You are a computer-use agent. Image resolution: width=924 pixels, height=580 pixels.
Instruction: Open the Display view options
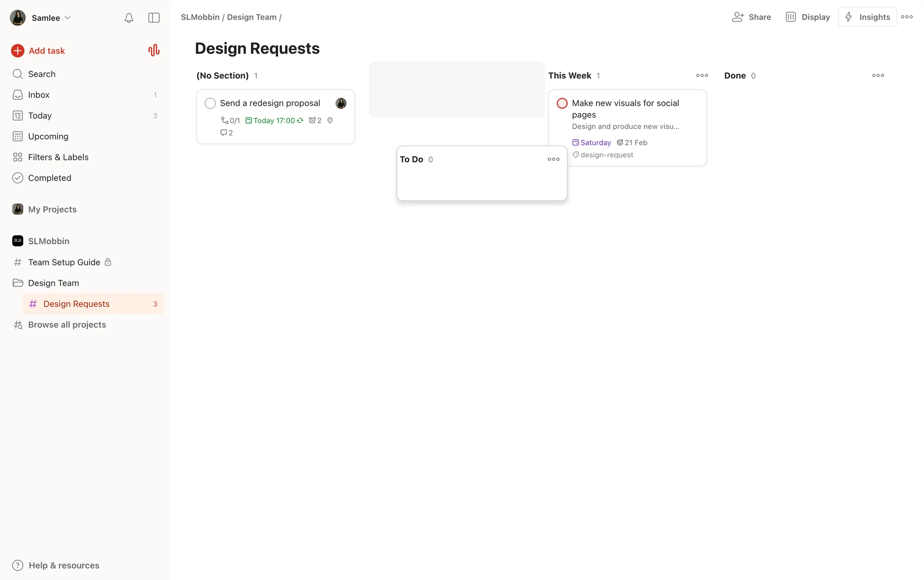808,17
